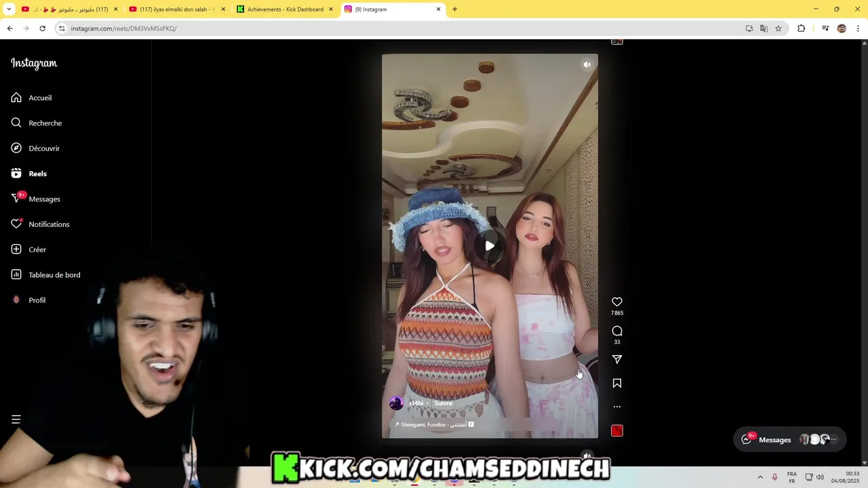Open the Notifications heart in the sidebar
This screenshot has height=488, width=868.
[16, 224]
